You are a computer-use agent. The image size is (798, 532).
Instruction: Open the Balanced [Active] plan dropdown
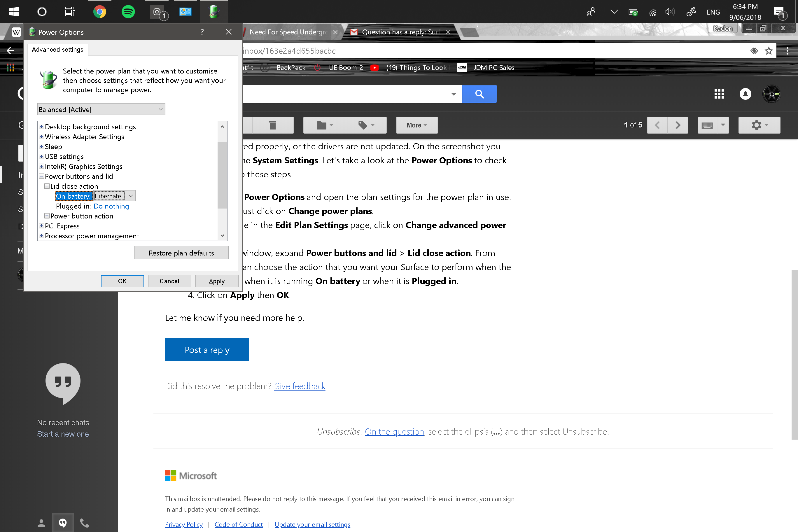[101, 109]
